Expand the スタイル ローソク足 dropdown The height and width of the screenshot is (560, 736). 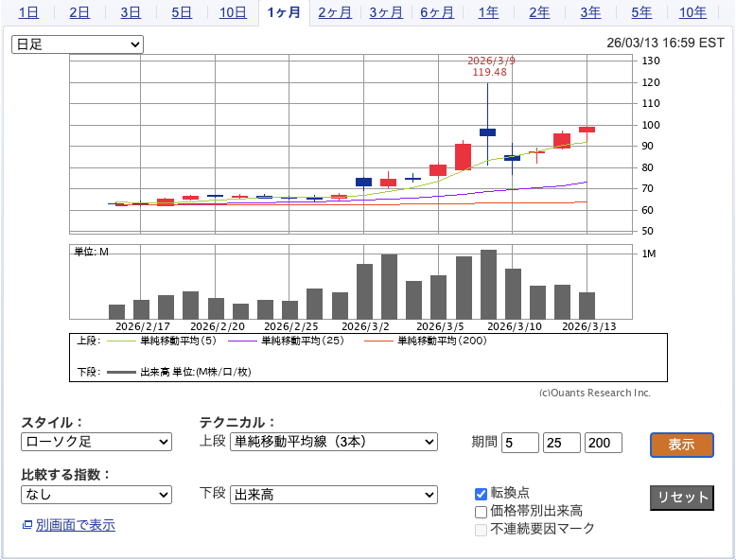click(x=96, y=442)
